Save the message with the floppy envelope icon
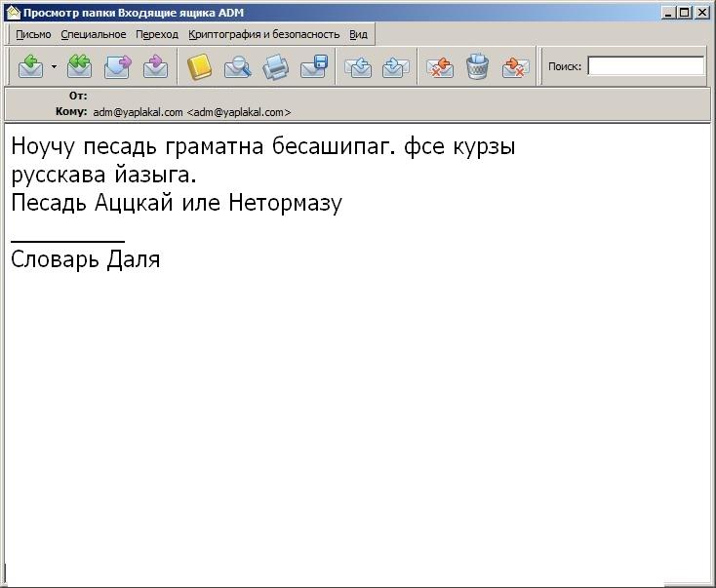716x588 pixels. point(314,66)
